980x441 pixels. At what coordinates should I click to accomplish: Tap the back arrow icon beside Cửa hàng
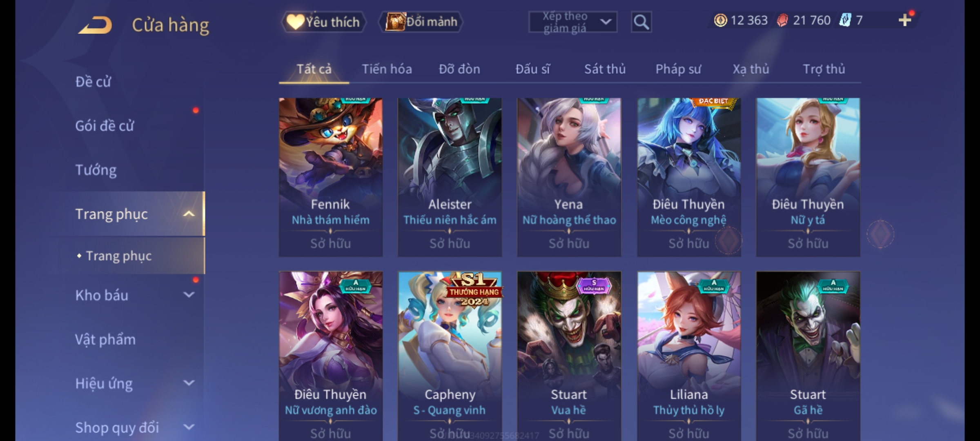click(x=95, y=25)
